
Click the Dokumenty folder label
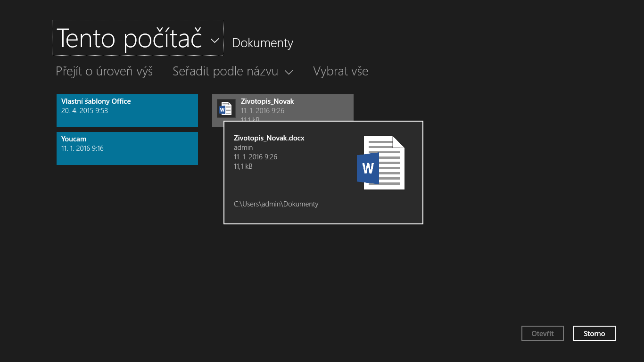tap(263, 43)
